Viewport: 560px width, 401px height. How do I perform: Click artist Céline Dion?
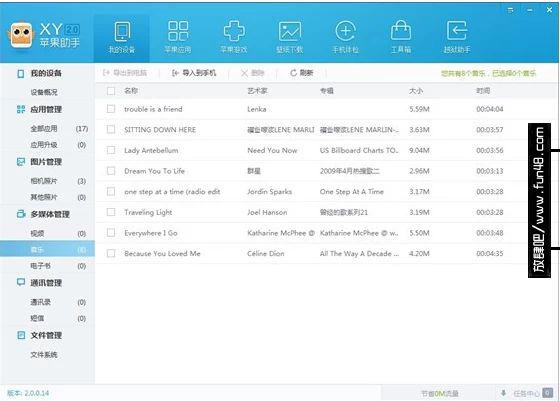(x=266, y=254)
